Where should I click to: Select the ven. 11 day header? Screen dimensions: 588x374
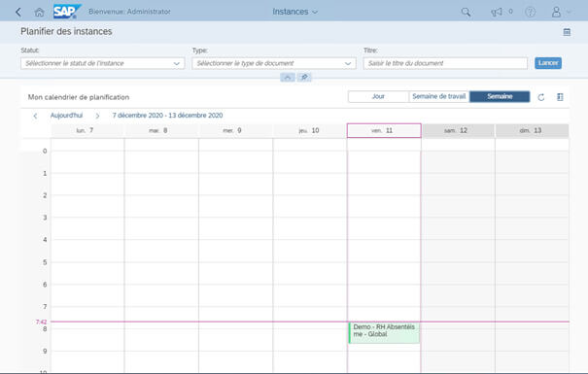pos(384,130)
